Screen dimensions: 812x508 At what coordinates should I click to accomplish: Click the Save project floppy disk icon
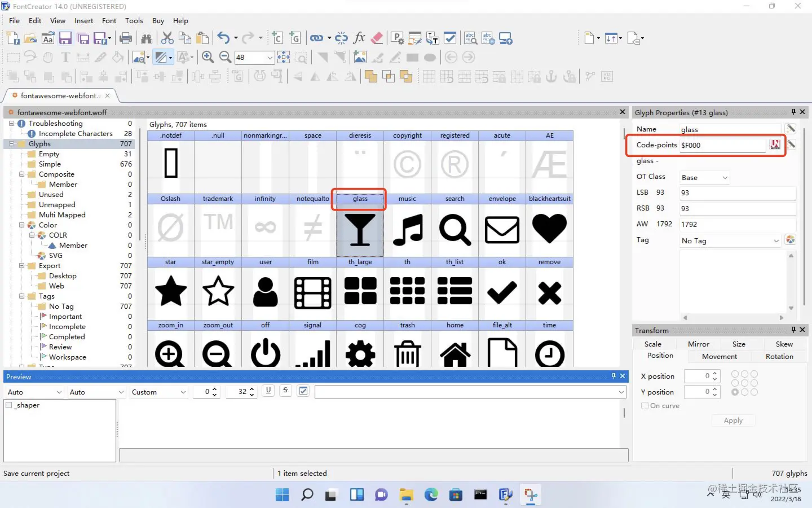point(65,38)
